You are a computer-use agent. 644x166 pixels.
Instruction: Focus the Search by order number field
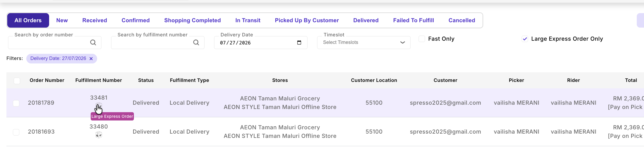55,43
